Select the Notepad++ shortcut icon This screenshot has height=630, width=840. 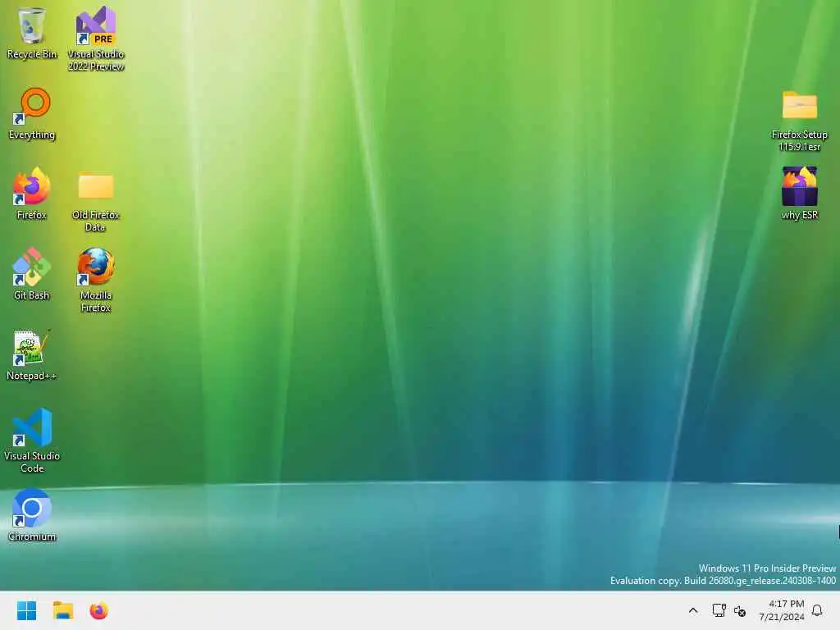pyautogui.click(x=32, y=354)
